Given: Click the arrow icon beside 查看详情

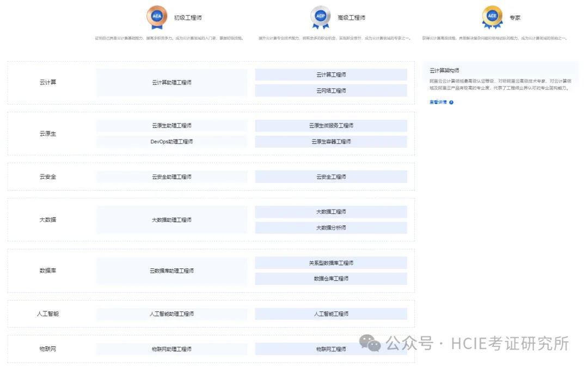Looking at the screenshot, I should [451, 102].
